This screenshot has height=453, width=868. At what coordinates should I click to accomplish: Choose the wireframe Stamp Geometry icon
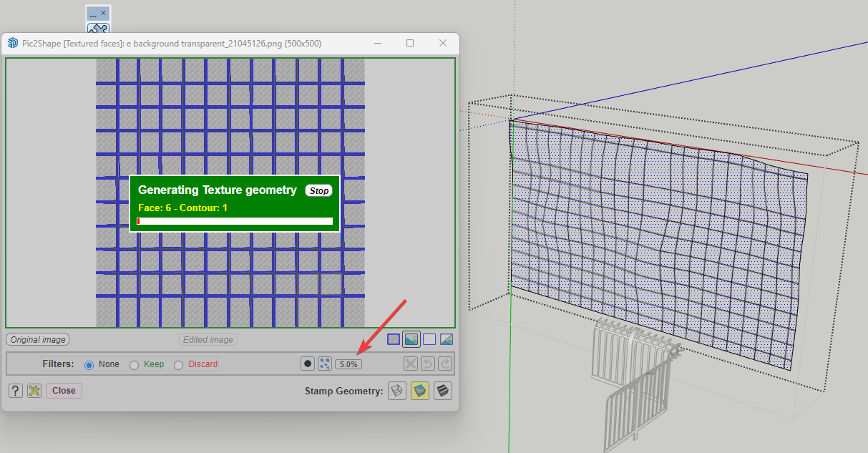pos(397,391)
